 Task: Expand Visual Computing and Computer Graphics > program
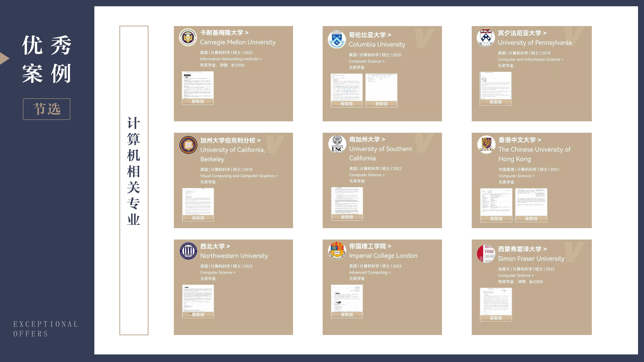(x=239, y=176)
